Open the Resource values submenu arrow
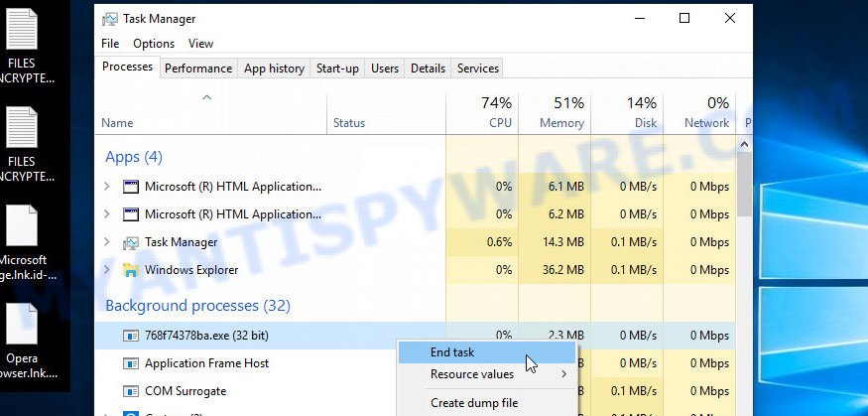This screenshot has width=868, height=416. pos(564,374)
